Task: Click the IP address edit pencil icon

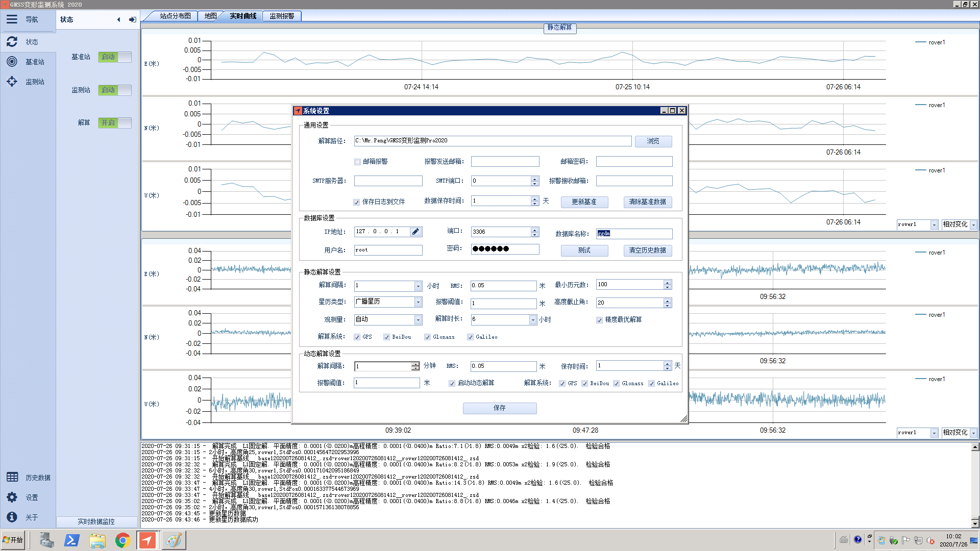Action: (415, 232)
